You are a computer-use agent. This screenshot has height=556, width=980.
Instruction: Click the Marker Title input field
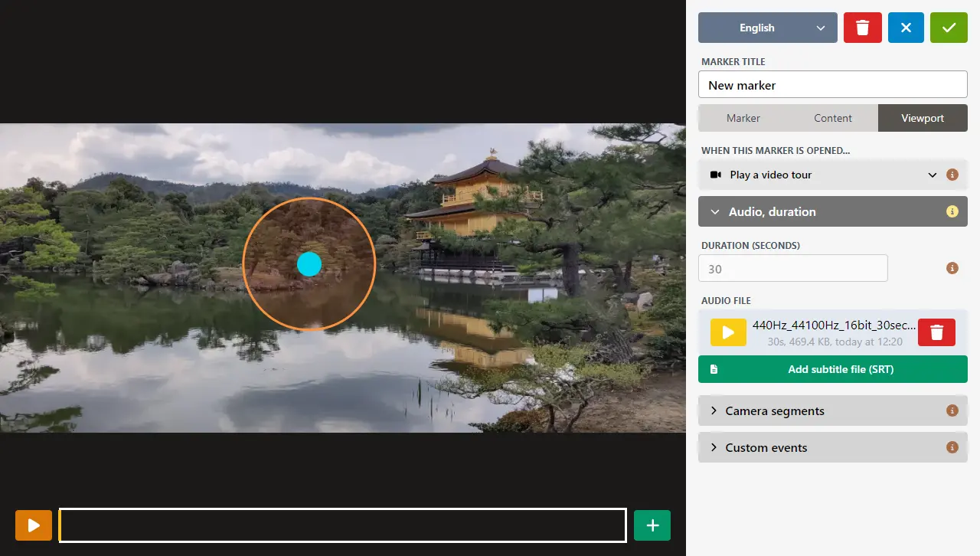833,85
